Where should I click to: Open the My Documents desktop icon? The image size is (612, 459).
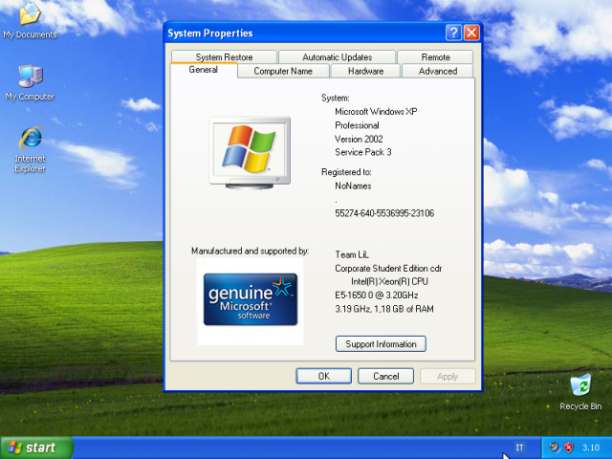coord(30,20)
